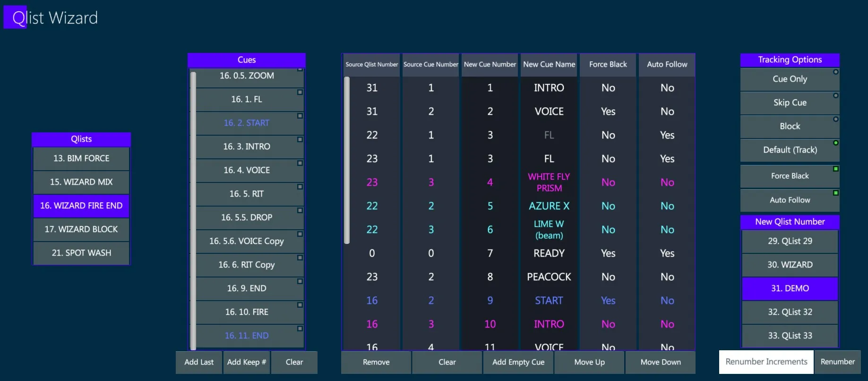868x381 pixels.
Task: Choose 30. WIZARD as new qlist number
Action: click(790, 265)
